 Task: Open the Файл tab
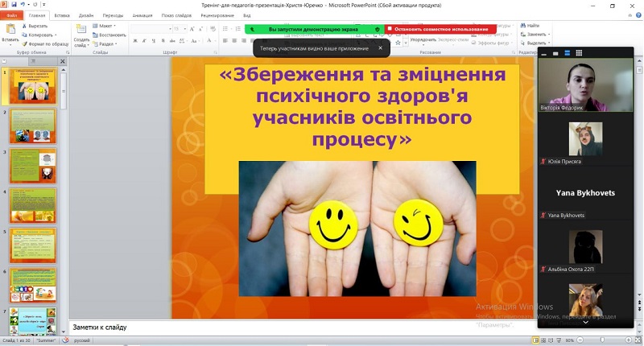pyautogui.click(x=11, y=15)
